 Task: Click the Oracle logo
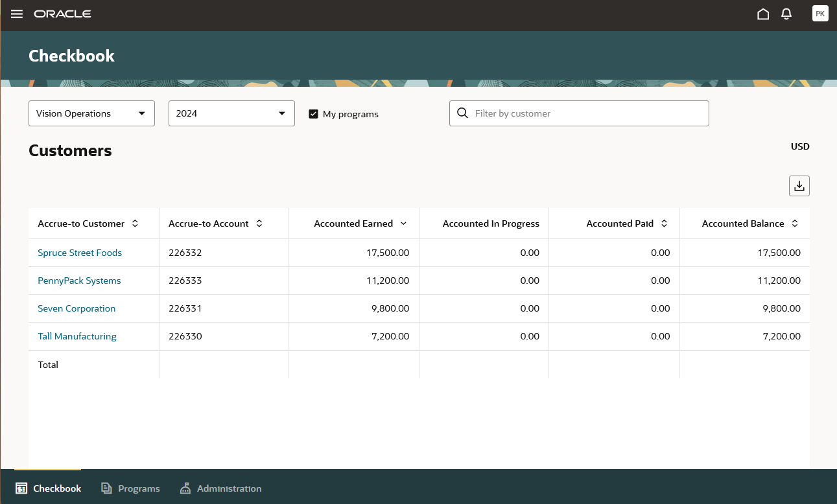point(62,13)
